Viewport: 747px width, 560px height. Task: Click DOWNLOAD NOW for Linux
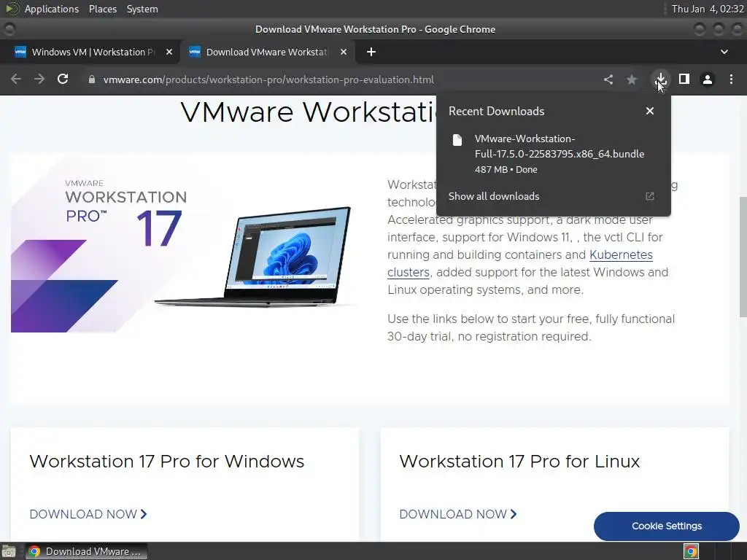pyautogui.click(x=458, y=514)
